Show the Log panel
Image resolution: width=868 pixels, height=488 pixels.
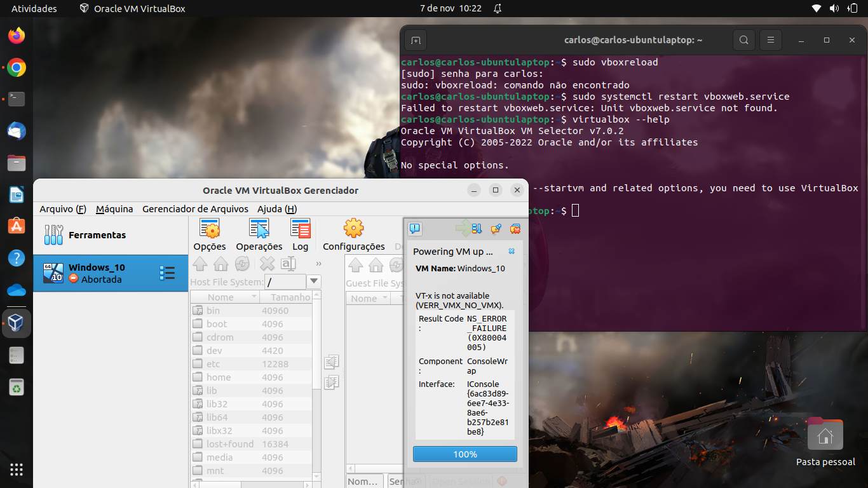click(x=301, y=234)
